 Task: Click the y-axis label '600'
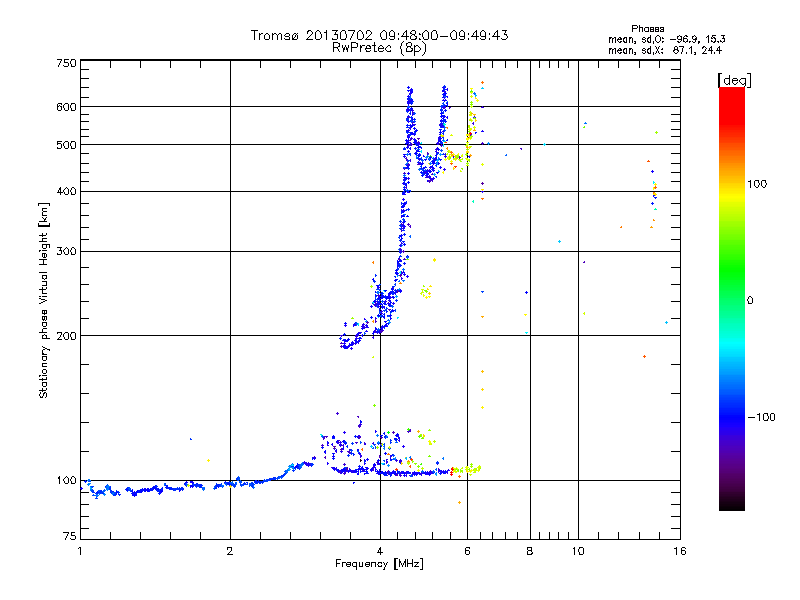tap(66, 107)
